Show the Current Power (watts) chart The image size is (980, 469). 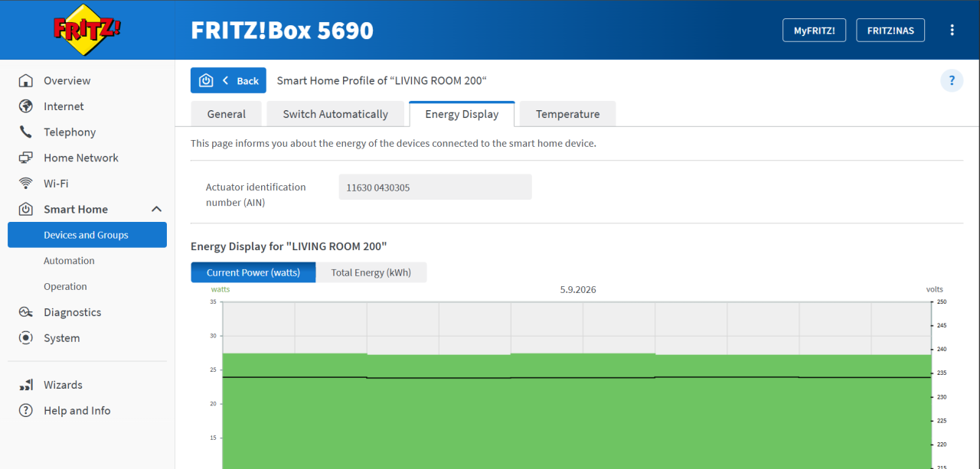tap(253, 272)
